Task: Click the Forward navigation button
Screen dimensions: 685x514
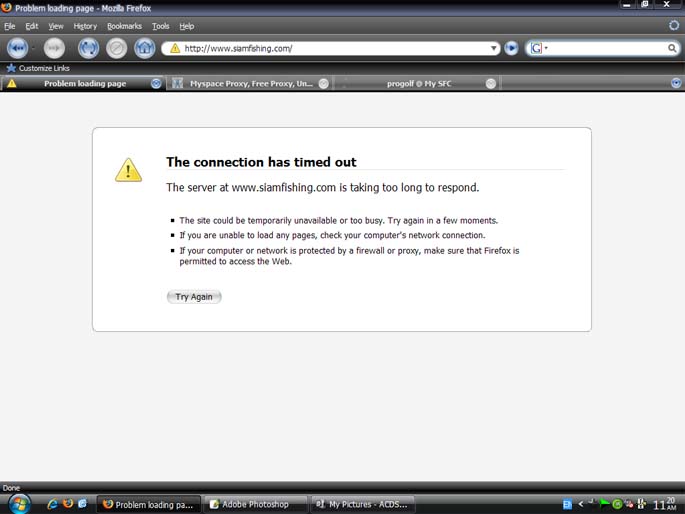Action: pos(54,48)
